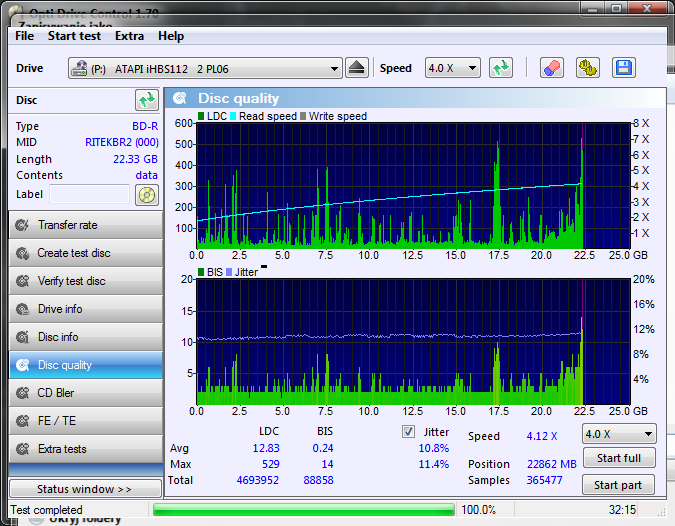Click the Disc quality sidebar icon
This screenshot has height=526, width=675.
coord(22,365)
